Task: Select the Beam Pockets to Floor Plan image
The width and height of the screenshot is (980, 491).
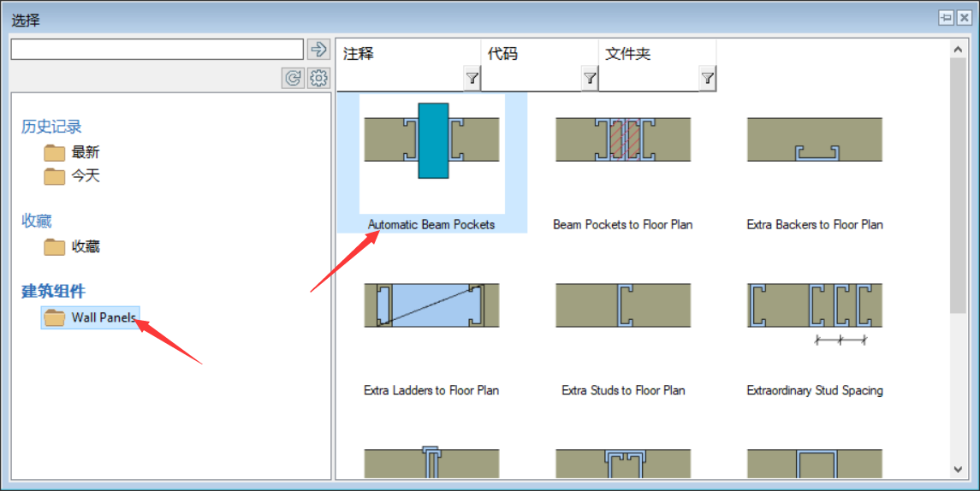Action: pyautogui.click(x=623, y=139)
